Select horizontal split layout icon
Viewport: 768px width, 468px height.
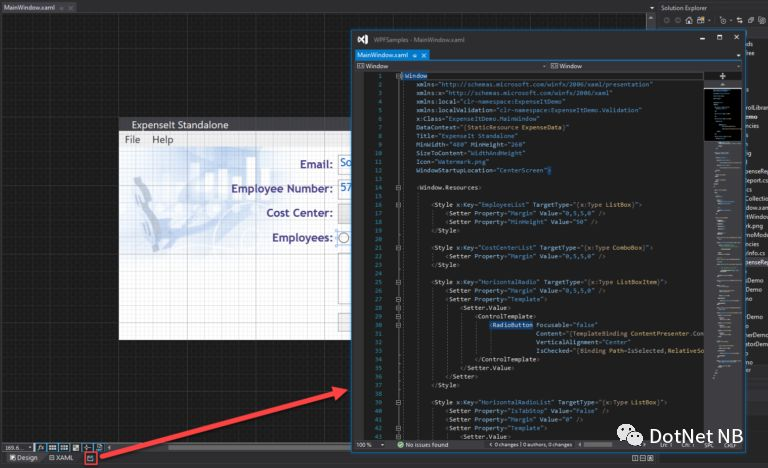[x=643, y=458]
